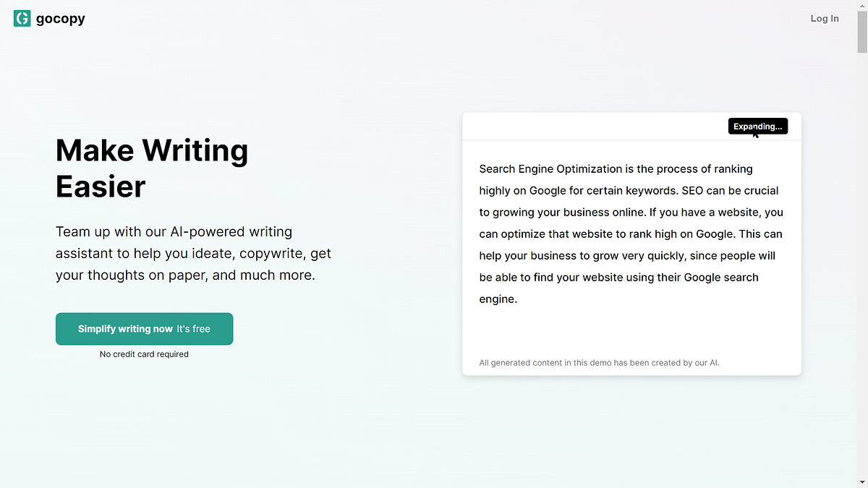Click the last demo line reading engine.
The image size is (868, 488).
pyautogui.click(x=498, y=299)
